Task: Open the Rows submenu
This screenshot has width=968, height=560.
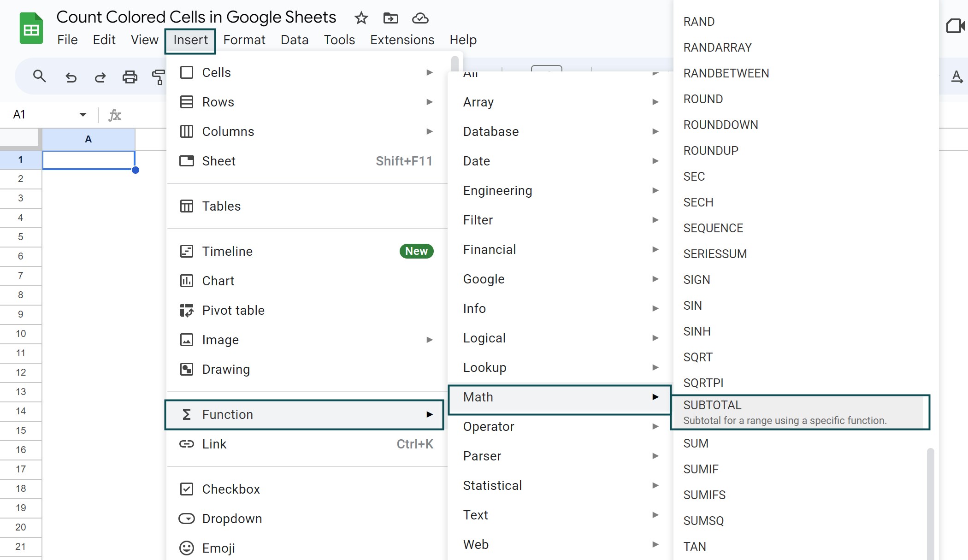Action: click(x=307, y=102)
